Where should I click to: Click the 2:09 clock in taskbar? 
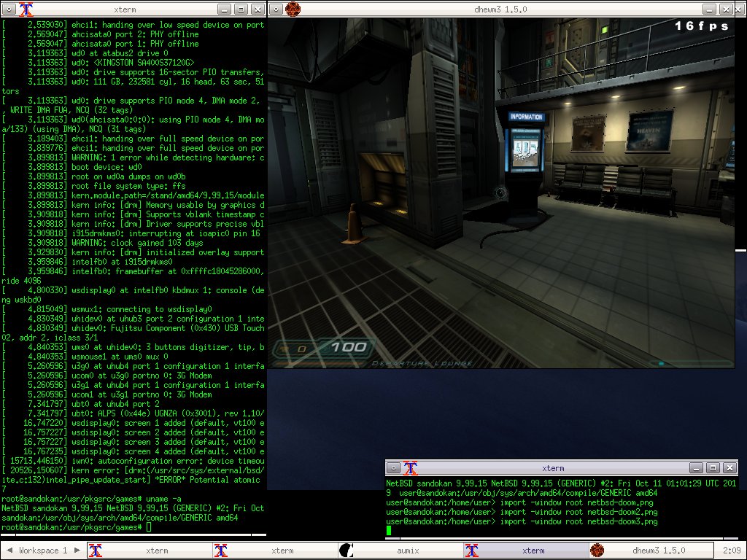coord(731,551)
